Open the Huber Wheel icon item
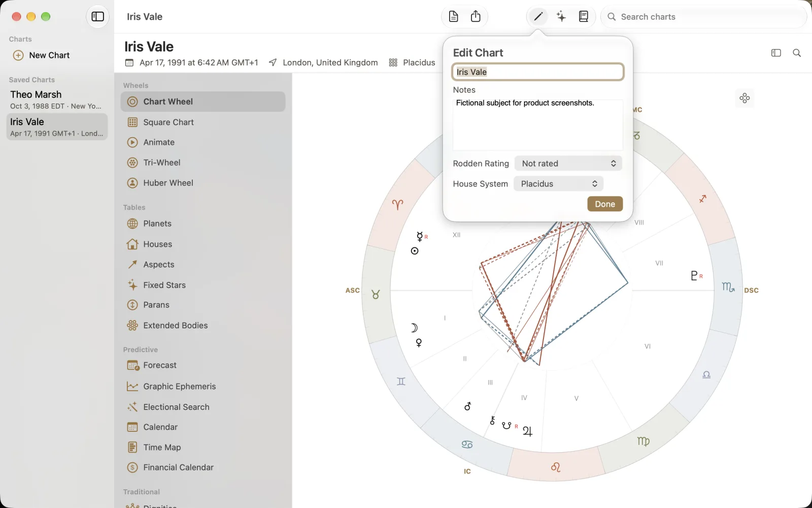 [132, 183]
